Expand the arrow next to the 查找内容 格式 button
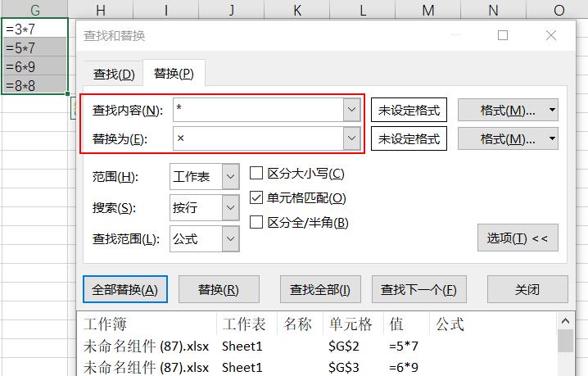Screen dimensions: 588x376 552,110
